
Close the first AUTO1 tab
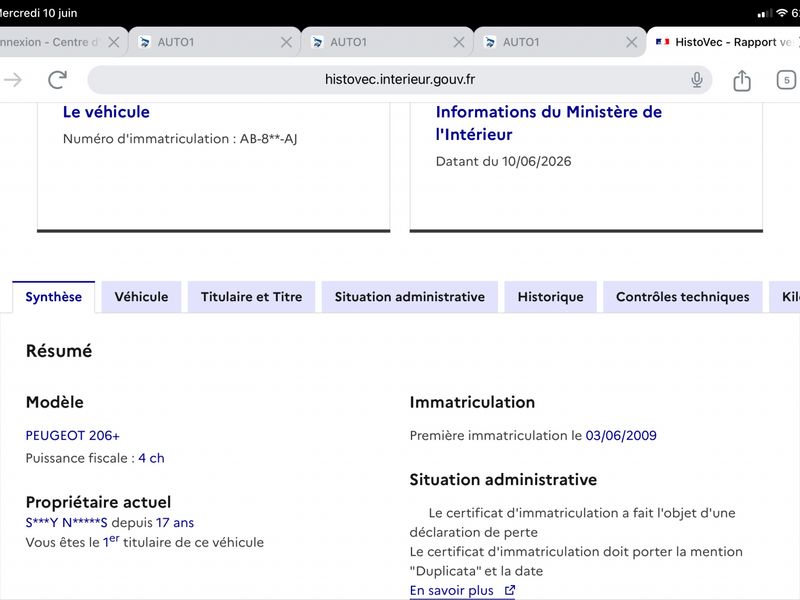point(287,42)
